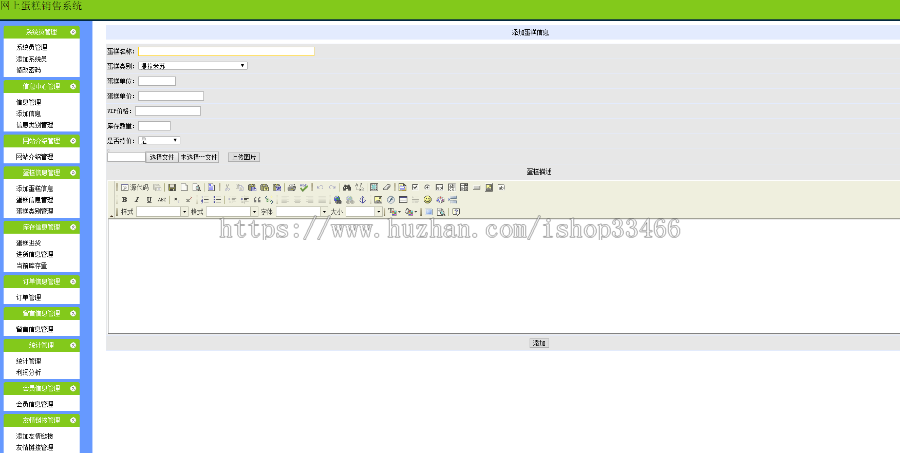Open 当前库存量 in sidebar
Viewport: 900px width, 453px height.
(31, 266)
